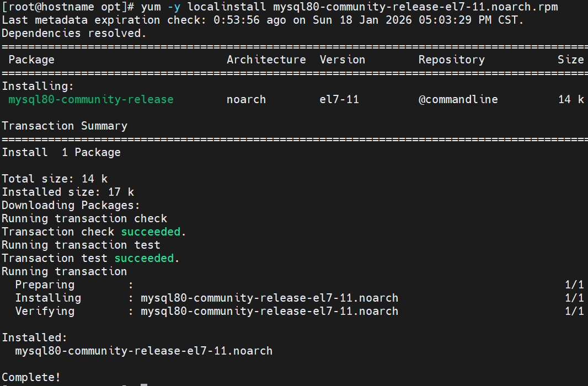Select the 'Package' column header text
The width and height of the screenshot is (588, 386).
(31, 60)
